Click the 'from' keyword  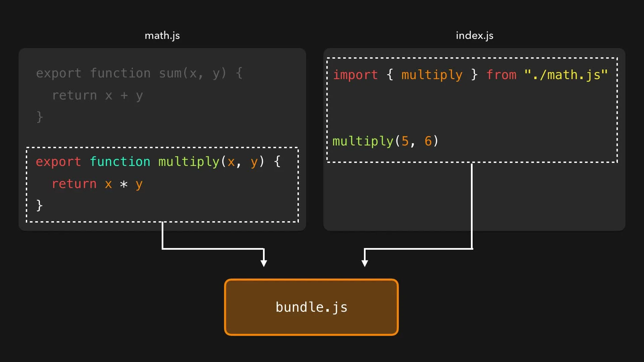pos(501,75)
